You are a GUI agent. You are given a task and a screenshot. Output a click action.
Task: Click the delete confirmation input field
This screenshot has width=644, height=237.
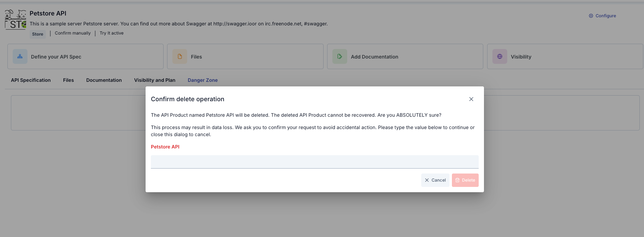[x=315, y=162]
